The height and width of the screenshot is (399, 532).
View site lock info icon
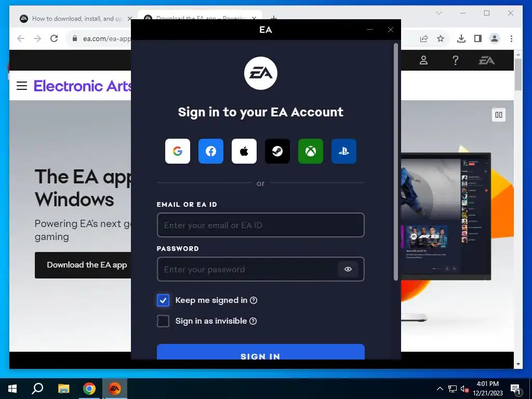tap(75, 38)
